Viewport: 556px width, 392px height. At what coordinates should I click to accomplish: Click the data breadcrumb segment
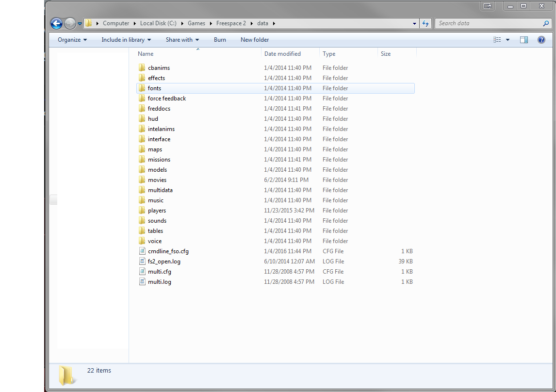click(262, 23)
